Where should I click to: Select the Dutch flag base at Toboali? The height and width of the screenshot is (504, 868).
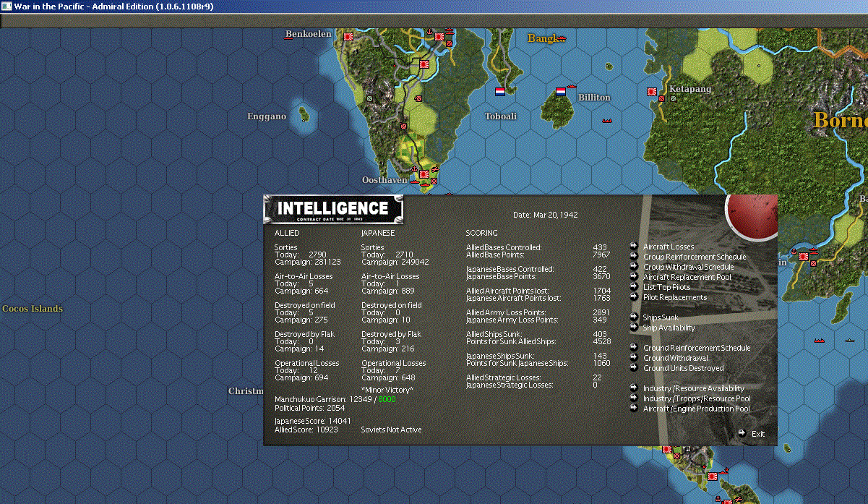coord(499,92)
